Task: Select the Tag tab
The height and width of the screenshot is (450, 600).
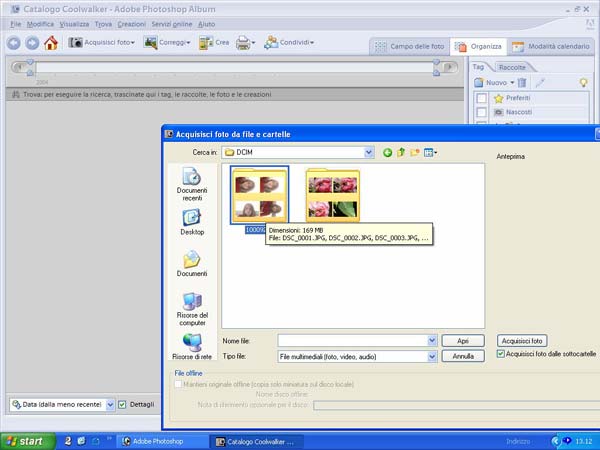Action: pyautogui.click(x=478, y=67)
